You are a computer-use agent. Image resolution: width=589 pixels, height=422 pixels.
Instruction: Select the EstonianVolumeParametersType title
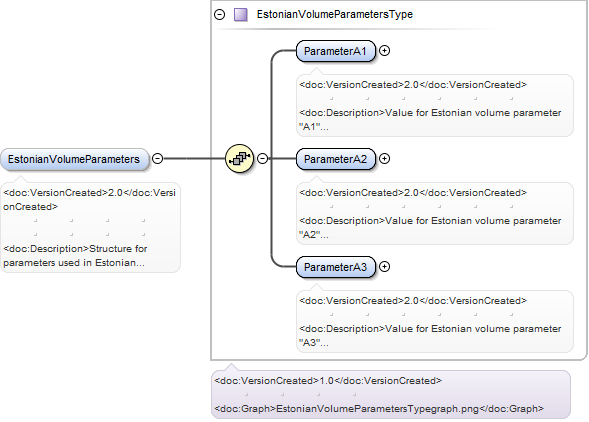click(335, 14)
